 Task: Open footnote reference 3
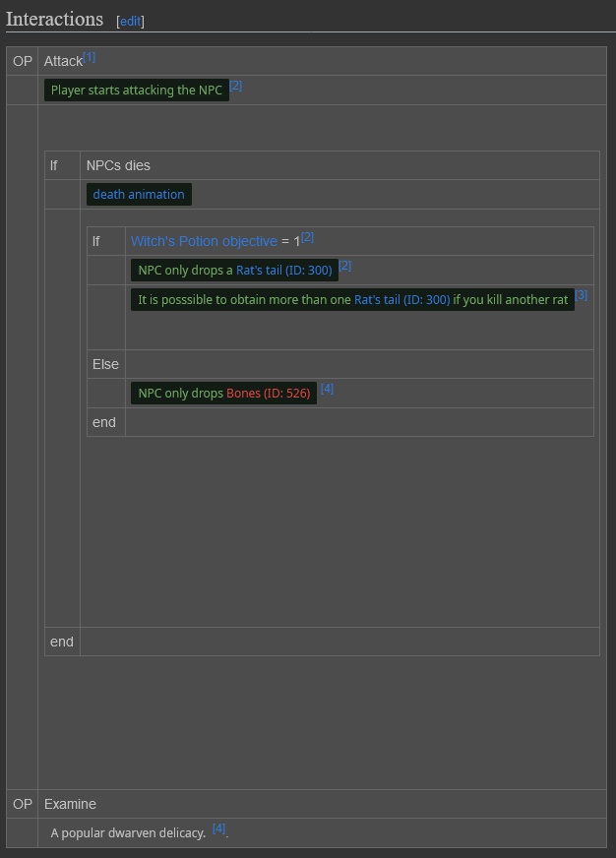point(582,295)
